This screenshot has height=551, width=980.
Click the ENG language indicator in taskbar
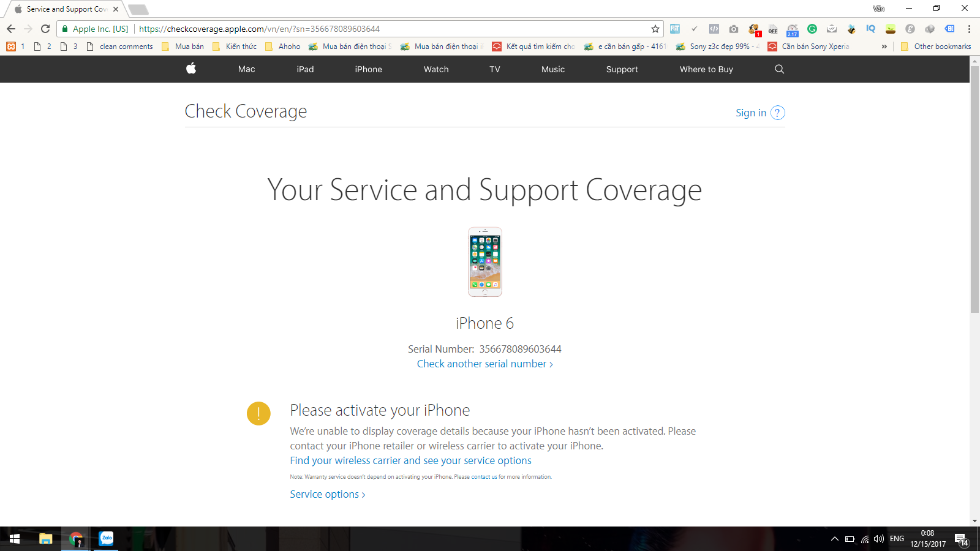coord(897,539)
